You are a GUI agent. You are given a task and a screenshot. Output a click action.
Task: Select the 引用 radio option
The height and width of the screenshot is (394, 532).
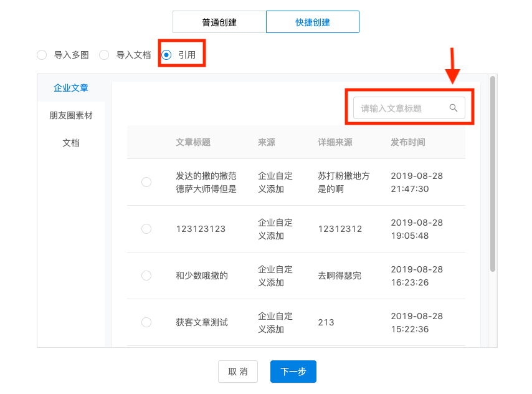166,55
